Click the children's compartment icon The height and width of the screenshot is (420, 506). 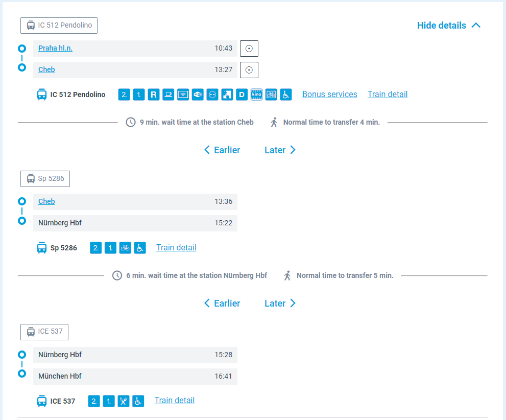227,95
